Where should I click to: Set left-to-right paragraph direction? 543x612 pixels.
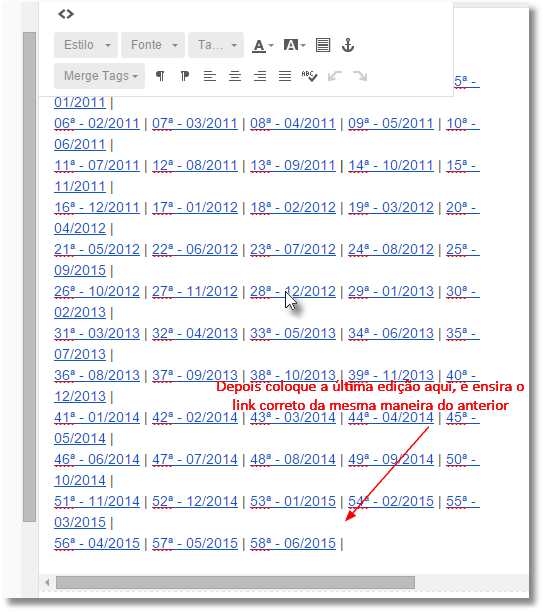pyautogui.click(x=160, y=76)
